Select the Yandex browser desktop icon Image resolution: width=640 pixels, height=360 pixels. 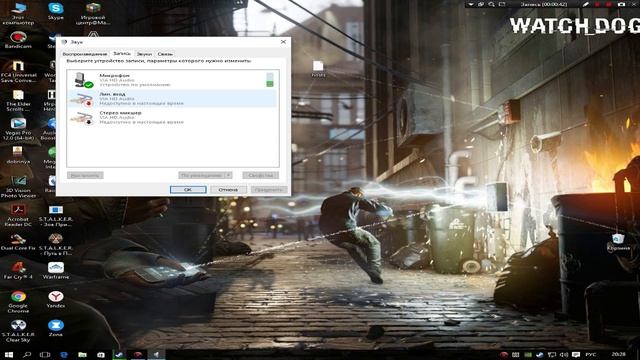tap(56, 299)
